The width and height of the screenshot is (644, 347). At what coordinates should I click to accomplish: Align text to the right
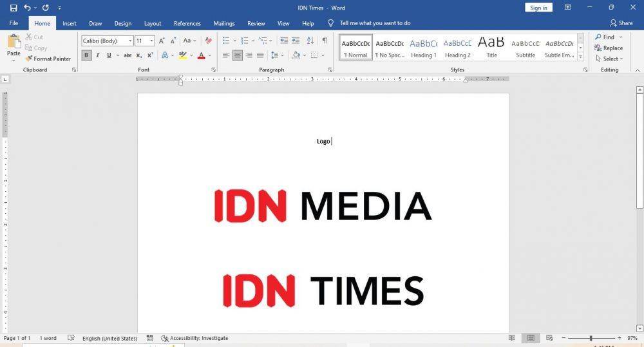click(249, 55)
